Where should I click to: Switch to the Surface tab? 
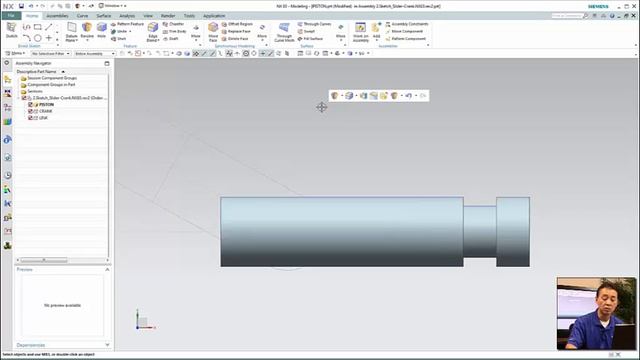tap(104, 16)
